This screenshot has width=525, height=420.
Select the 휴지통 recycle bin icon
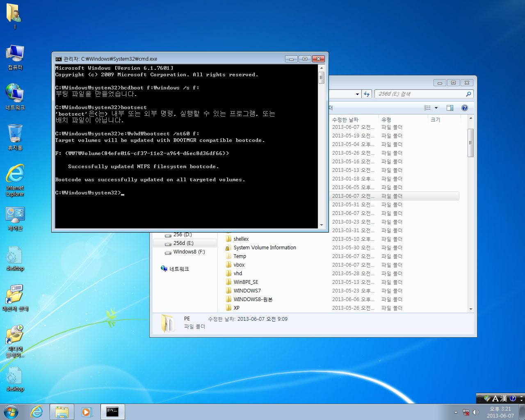tap(15, 137)
